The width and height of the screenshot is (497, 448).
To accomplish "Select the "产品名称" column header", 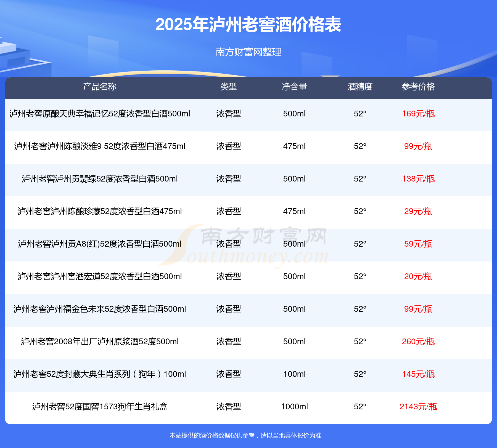I will pyautogui.click(x=100, y=87).
